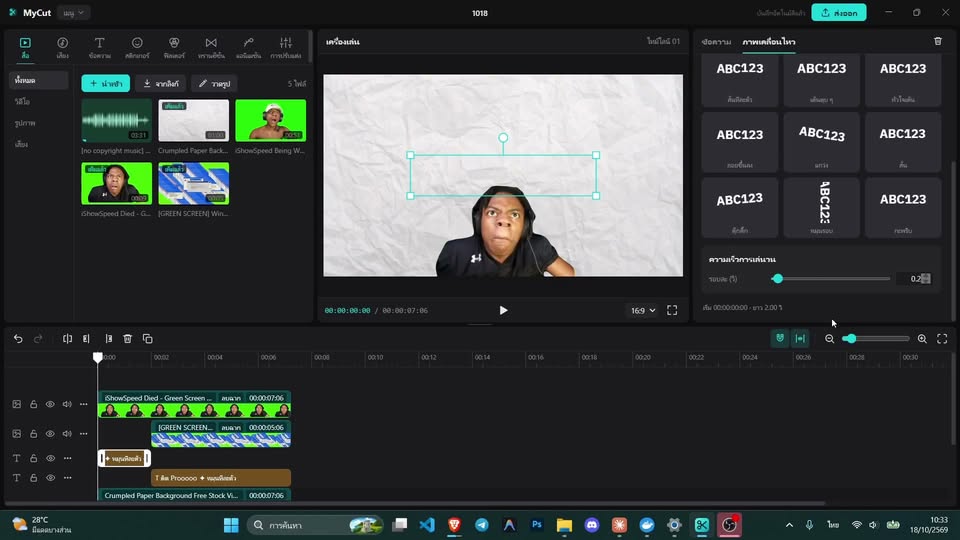Viewport: 960px width, 540px height.
Task: Adjust the timeline zoom slider
Action: (876, 339)
